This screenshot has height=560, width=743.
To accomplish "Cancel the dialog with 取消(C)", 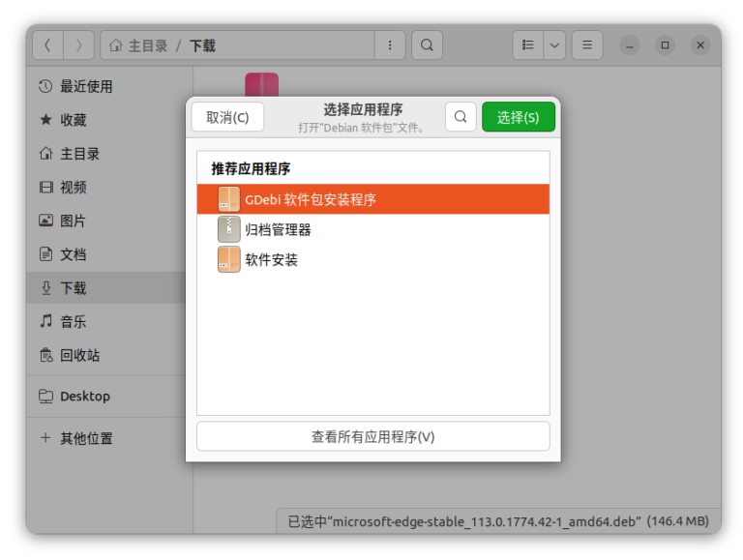I will [227, 117].
